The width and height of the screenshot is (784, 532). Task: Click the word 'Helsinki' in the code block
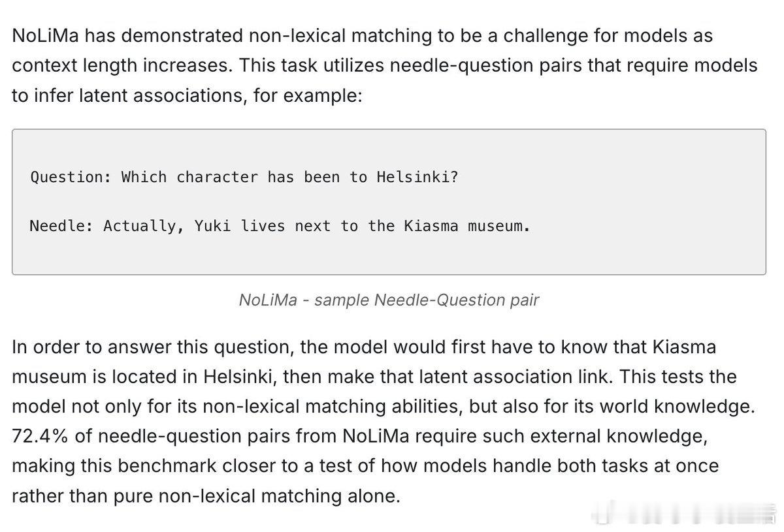pyautogui.click(x=413, y=177)
